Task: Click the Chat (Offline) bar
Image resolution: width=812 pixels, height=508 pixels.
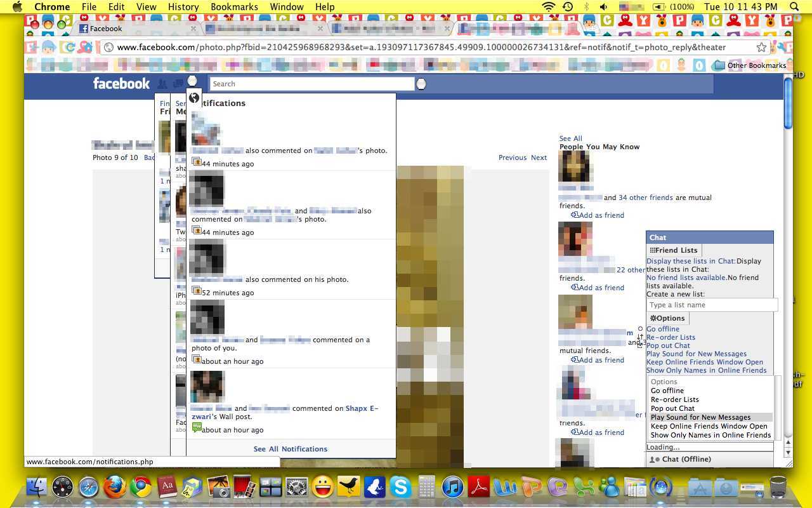Action: [x=710, y=459]
